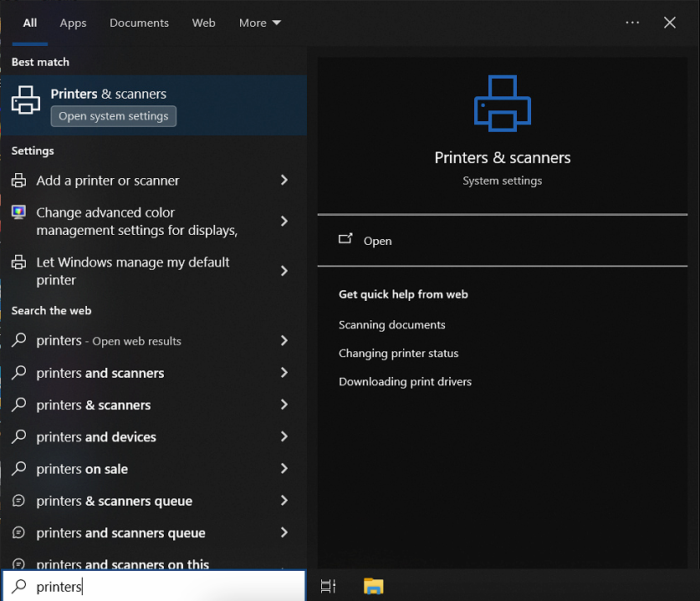Expand printers Open web results arrow

[x=284, y=340]
